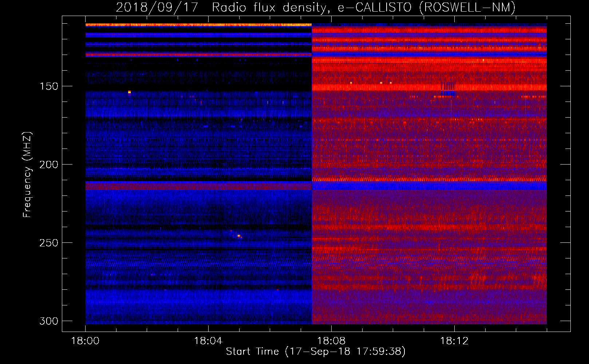This screenshot has width=589, height=364.
Task: Click the 18:04 time axis label
Action: (x=208, y=341)
